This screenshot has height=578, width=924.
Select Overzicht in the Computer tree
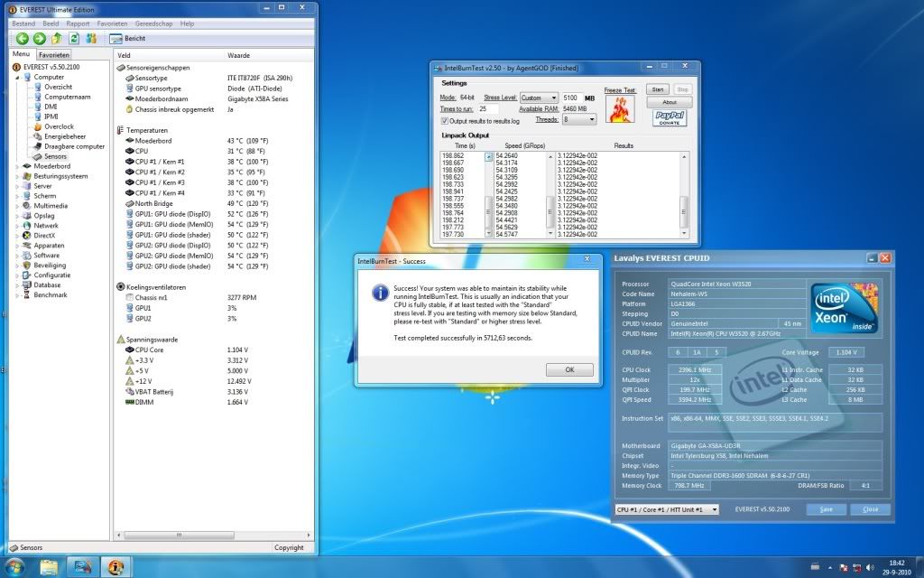(x=58, y=88)
